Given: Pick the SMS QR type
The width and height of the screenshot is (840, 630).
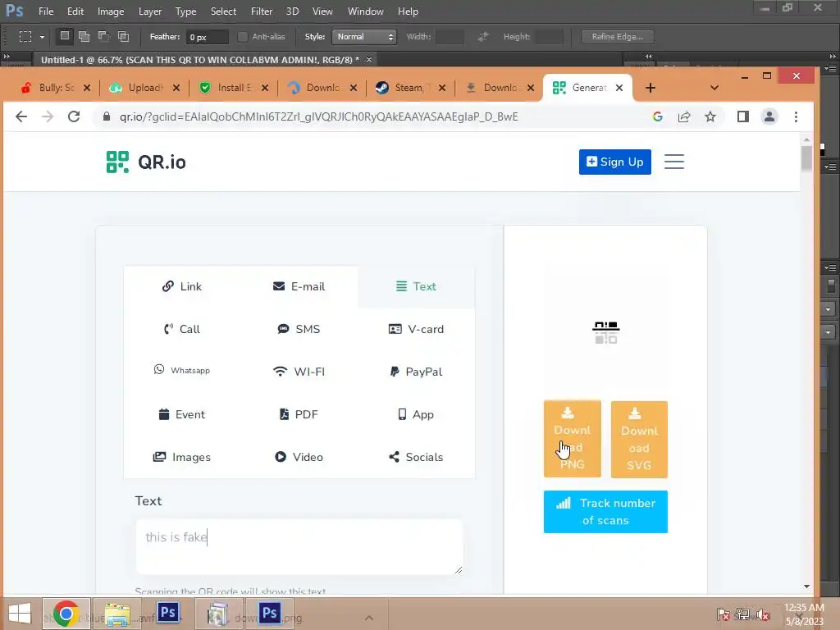Looking at the screenshot, I should tap(299, 329).
